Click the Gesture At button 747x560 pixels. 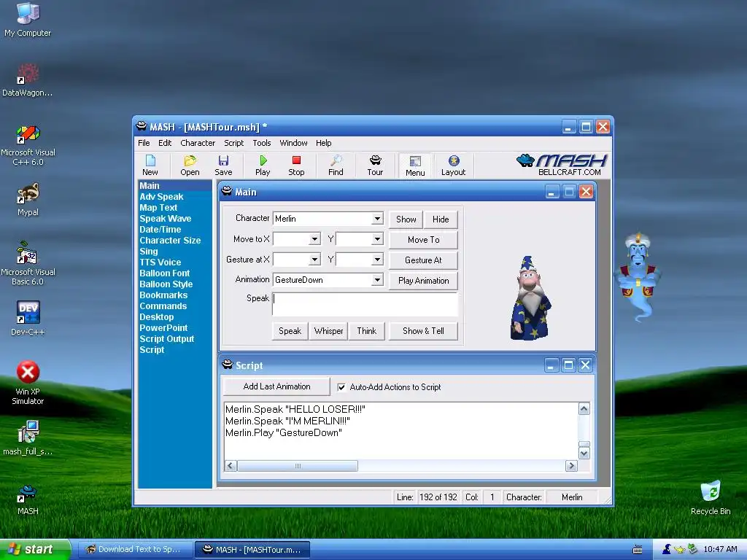pos(424,260)
